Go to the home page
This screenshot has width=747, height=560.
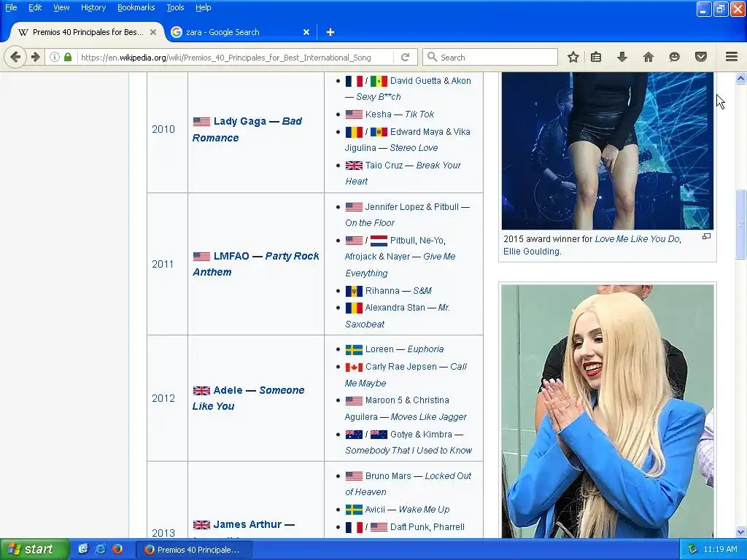(648, 57)
